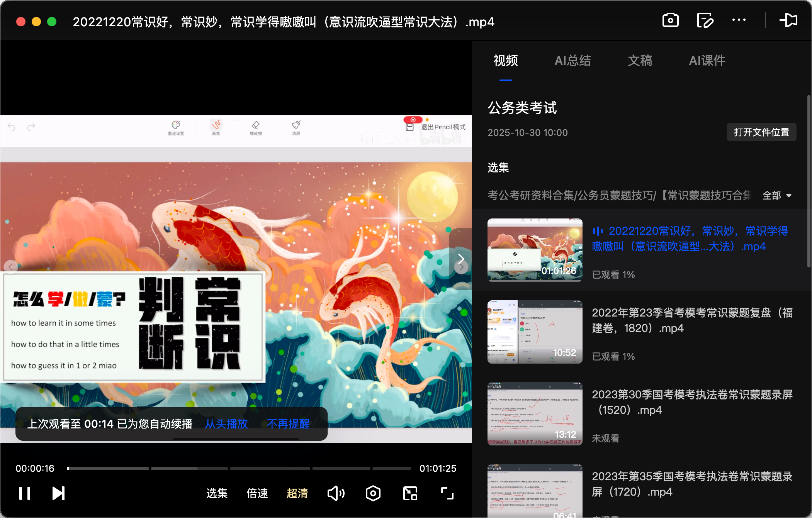
Task: Open the more options ellipsis menu
Action: 739,20
